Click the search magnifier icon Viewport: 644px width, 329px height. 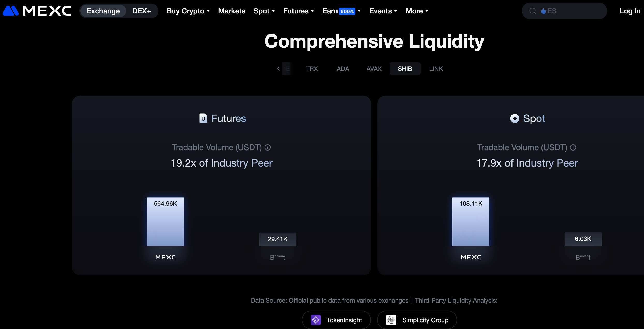[x=532, y=11]
